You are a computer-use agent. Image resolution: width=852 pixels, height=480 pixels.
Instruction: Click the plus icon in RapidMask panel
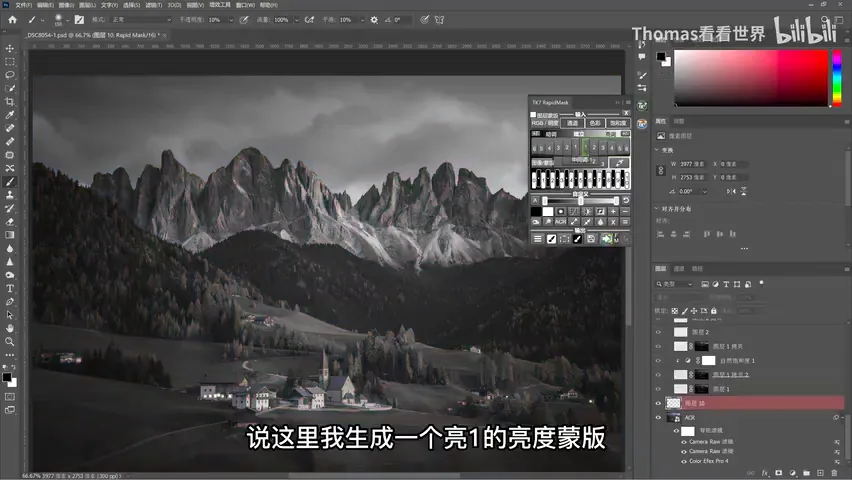[613, 211]
